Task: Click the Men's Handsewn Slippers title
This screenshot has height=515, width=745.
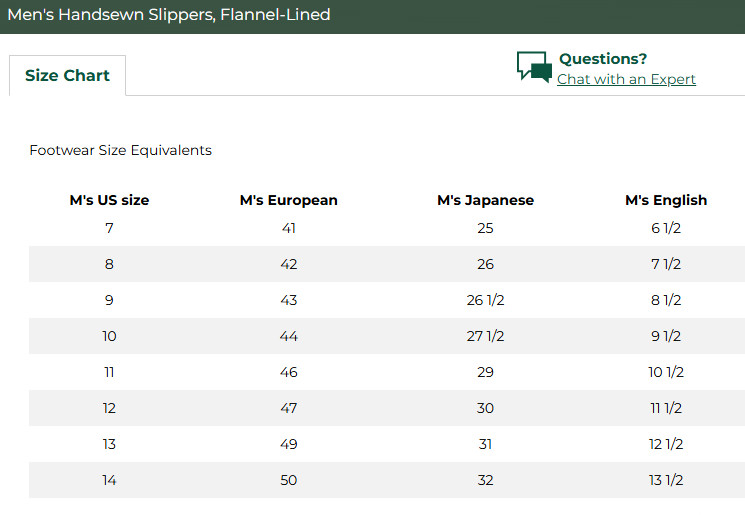Action: 169,15
